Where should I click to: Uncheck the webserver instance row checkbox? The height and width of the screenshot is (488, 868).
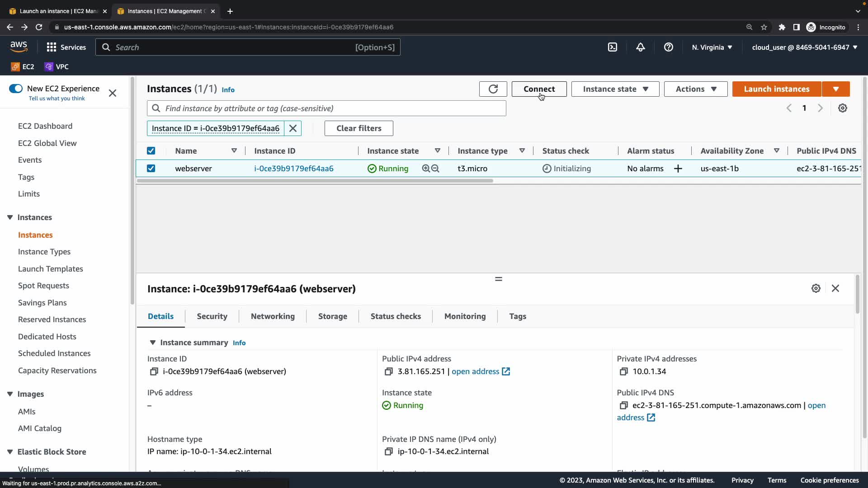click(151, 169)
